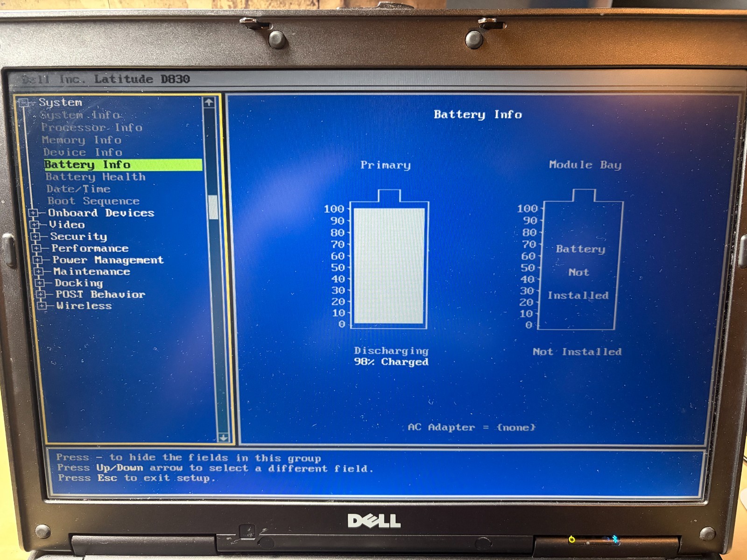747x560 pixels.
Task: Open Battery Health entry
Action: coord(96,177)
